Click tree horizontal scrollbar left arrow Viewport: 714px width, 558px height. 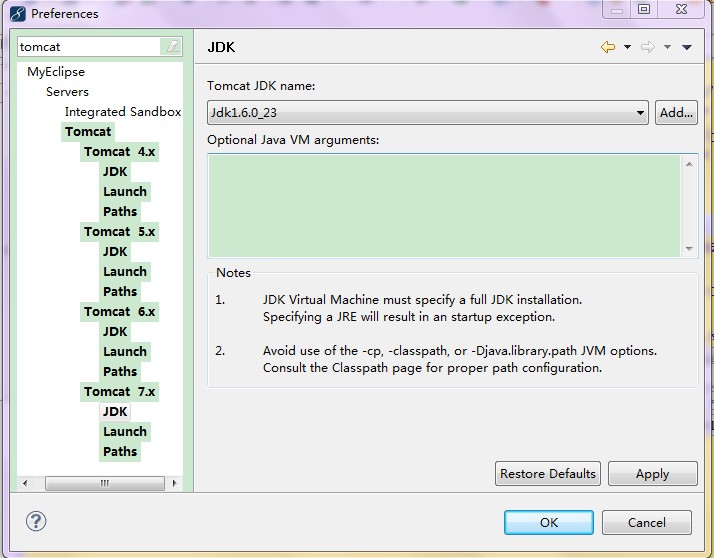tap(25, 483)
